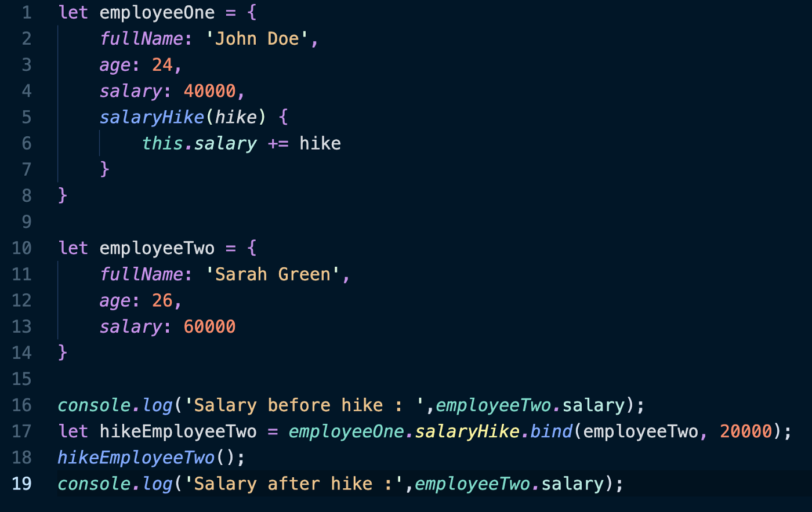812x512 pixels.
Task: Click the hike parameter inside the method parentheses
Action: [x=235, y=117]
